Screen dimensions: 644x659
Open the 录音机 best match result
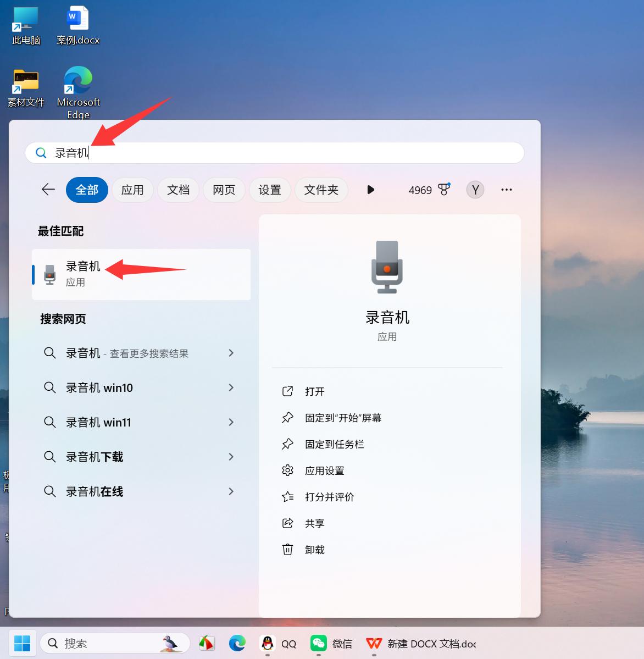coord(141,274)
